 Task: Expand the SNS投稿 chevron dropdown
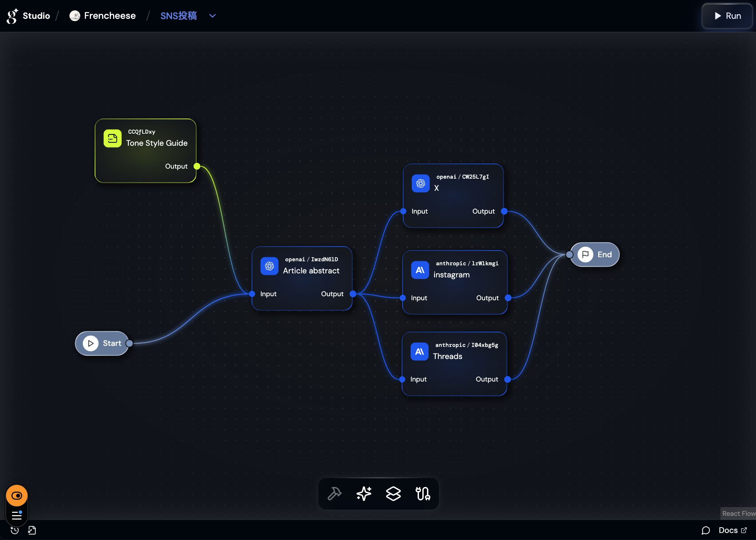[212, 16]
